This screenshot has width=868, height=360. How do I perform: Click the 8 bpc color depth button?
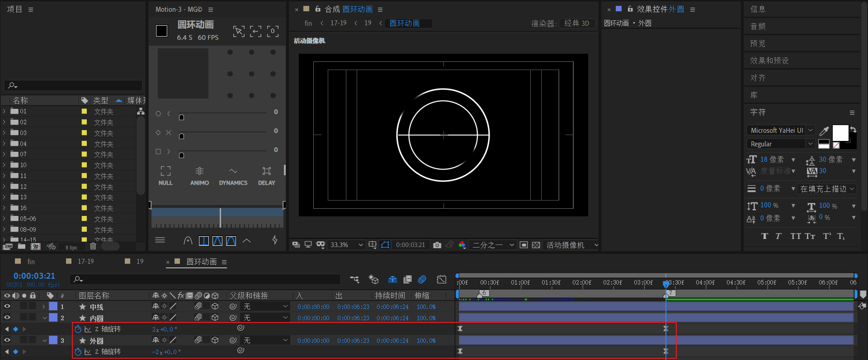(71, 247)
